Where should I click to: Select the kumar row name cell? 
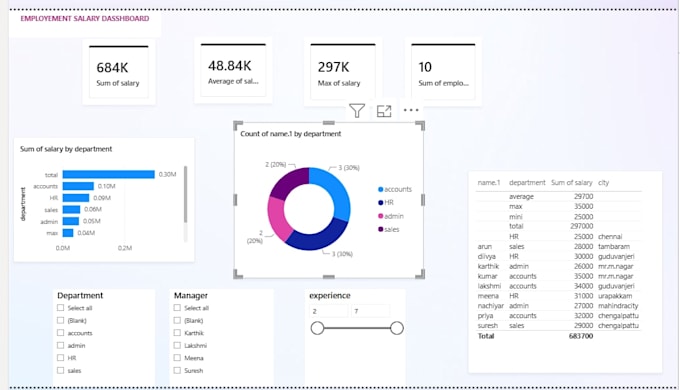[487, 276]
